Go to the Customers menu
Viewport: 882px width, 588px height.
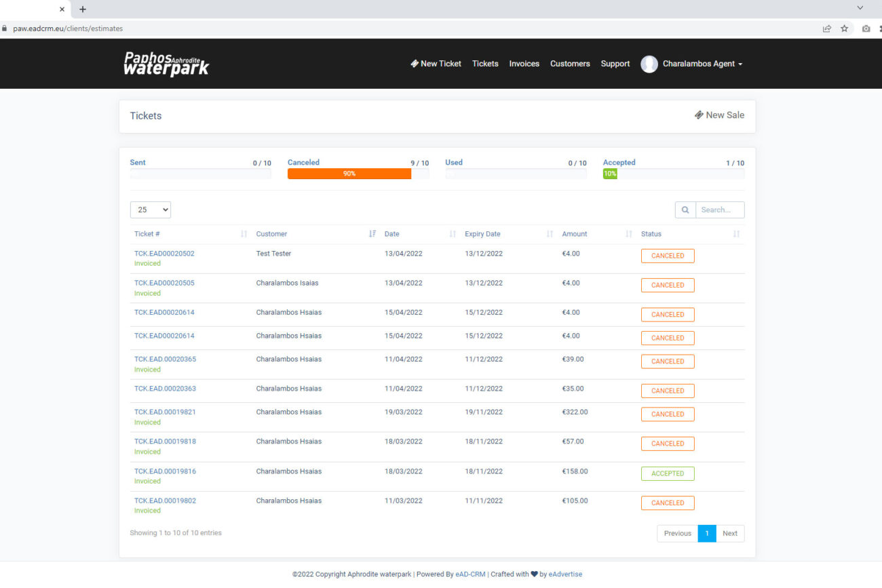click(x=570, y=64)
